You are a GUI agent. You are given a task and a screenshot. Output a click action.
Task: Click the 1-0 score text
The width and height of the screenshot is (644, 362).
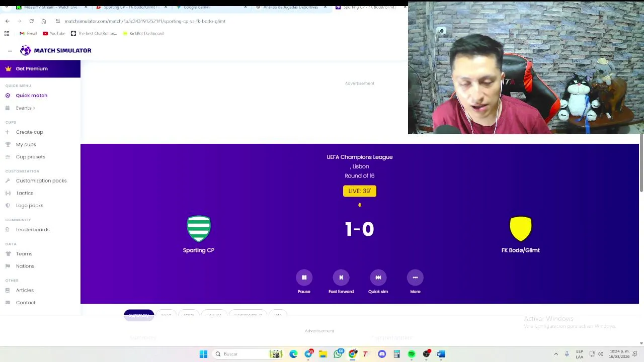click(x=359, y=229)
